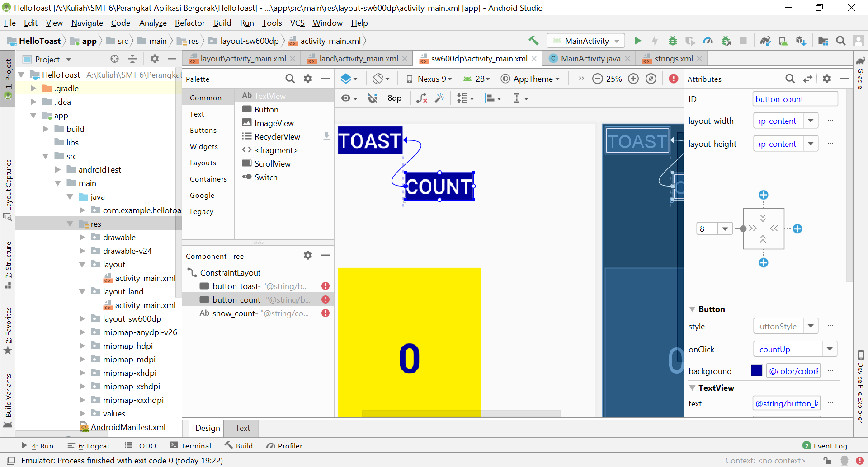Run the app with the green play icon

637,41
